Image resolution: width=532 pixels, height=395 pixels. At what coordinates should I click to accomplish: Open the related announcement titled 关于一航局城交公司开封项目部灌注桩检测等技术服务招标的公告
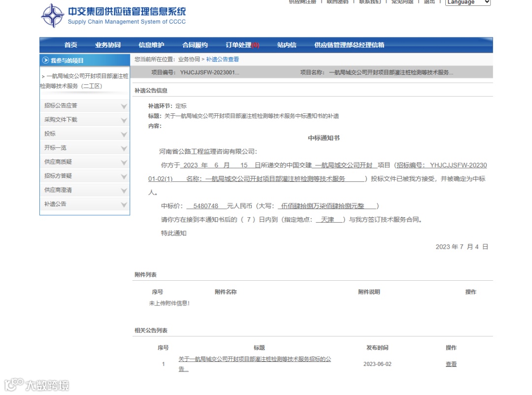click(255, 364)
